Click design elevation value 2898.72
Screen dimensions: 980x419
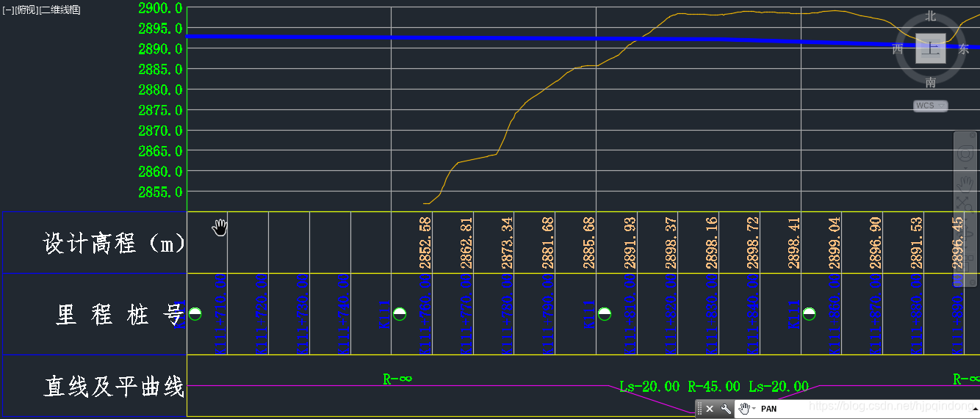(x=752, y=243)
